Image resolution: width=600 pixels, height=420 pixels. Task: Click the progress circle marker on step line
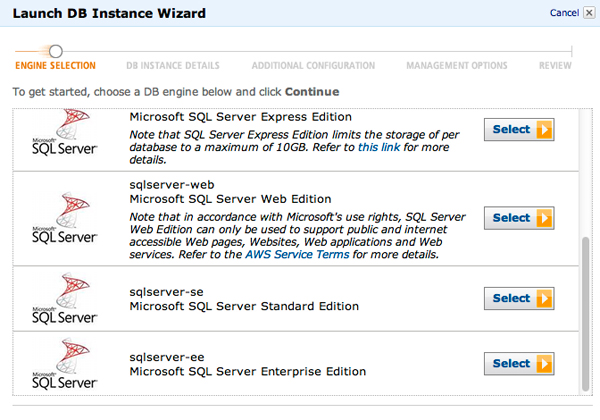click(x=56, y=51)
